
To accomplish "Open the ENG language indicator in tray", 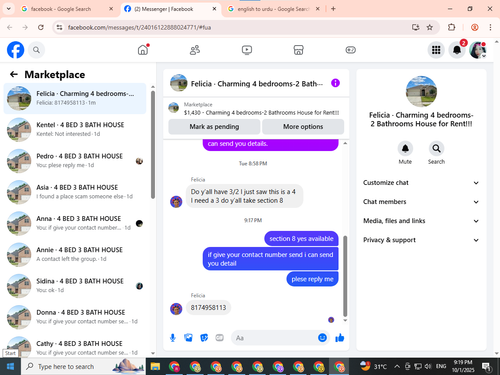I will pos(441,367).
